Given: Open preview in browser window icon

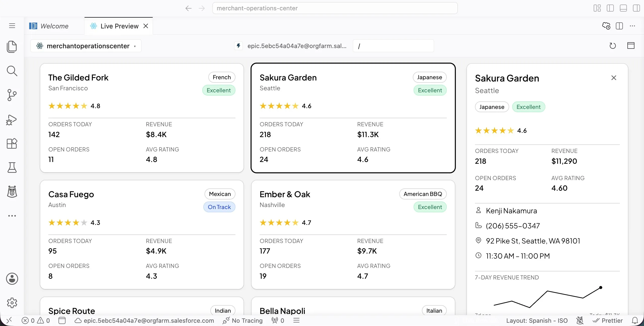Looking at the screenshot, I should click(x=631, y=46).
